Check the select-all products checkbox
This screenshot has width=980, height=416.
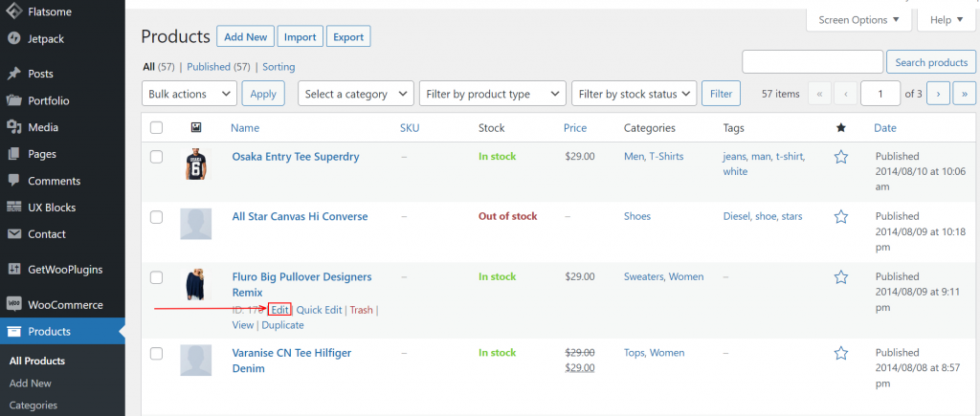pos(156,128)
